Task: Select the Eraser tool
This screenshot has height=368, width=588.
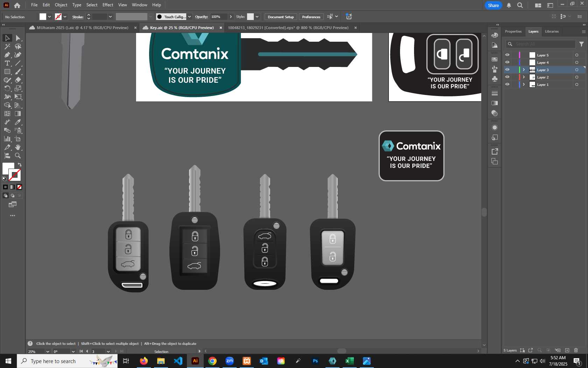Action: click(x=18, y=80)
